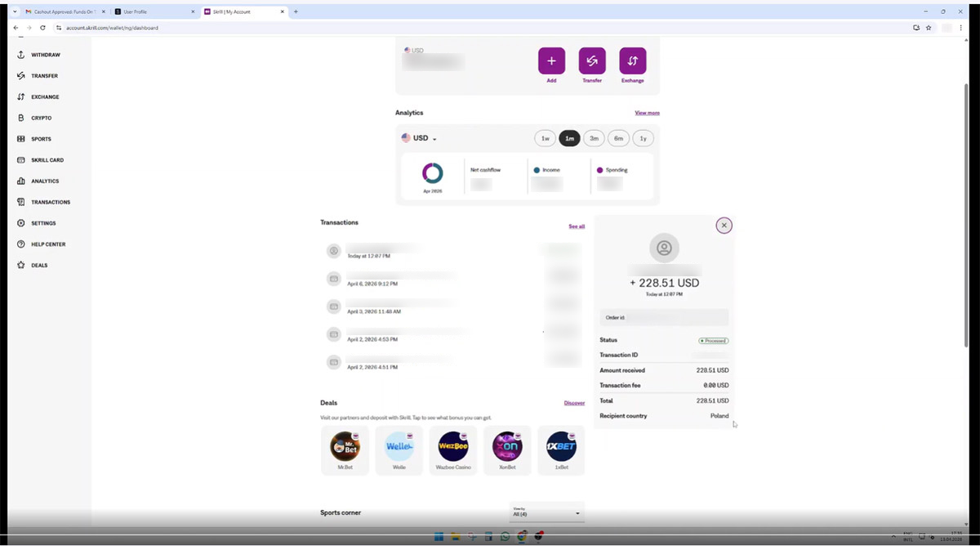Open the Crypto sidebar icon

[x=21, y=118]
